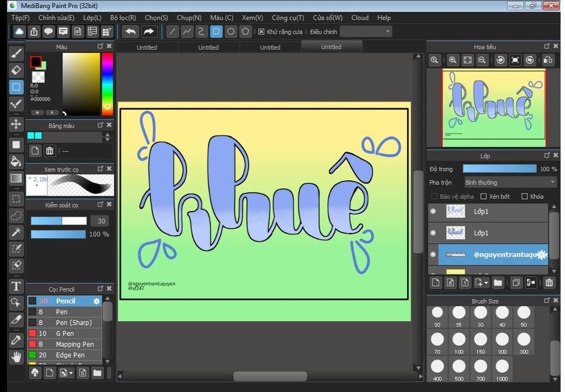Select the Eraser tool

(16, 70)
